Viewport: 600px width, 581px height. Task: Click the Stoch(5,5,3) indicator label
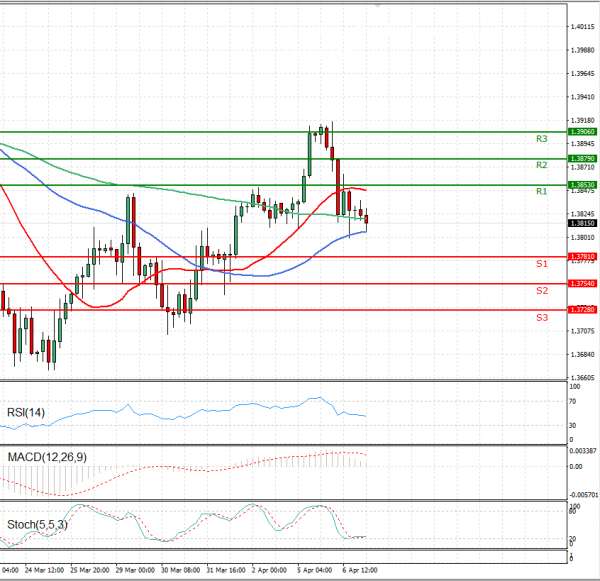[37, 524]
